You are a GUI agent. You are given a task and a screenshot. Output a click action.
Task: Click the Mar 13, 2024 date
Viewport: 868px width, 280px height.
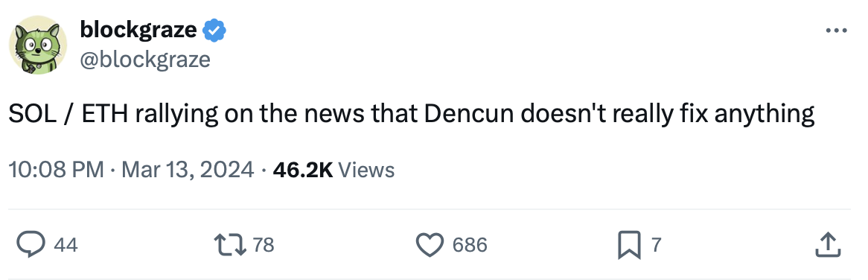tap(188, 169)
